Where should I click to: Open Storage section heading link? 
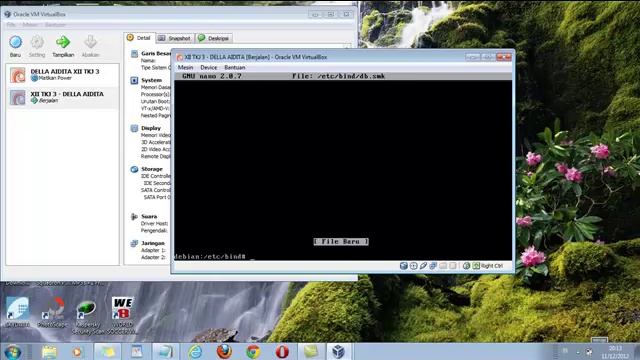point(152,169)
